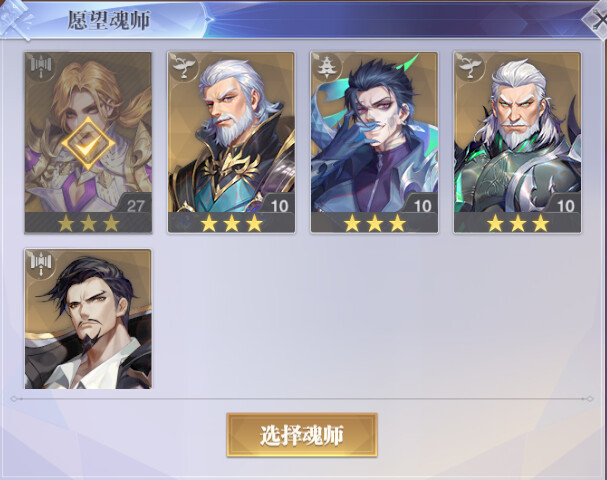Click the 愿望魂师 title header
Viewport: 607px width, 480px height.
[109, 21]
